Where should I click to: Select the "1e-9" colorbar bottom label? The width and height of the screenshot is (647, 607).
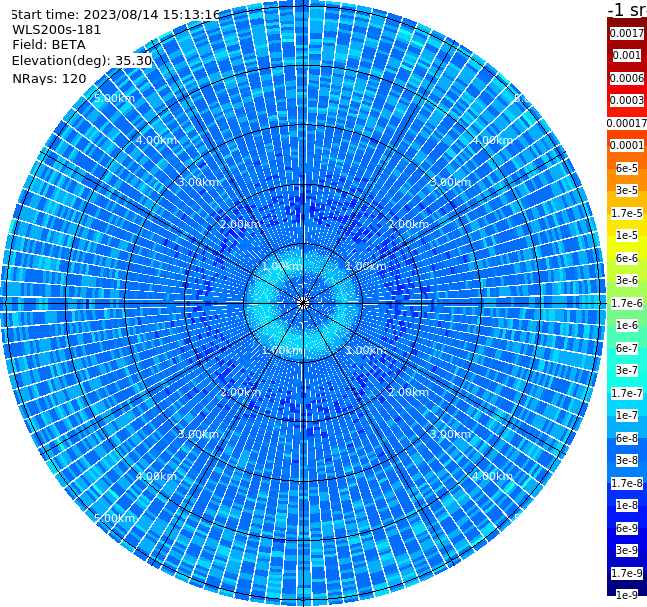coord(627,595)
